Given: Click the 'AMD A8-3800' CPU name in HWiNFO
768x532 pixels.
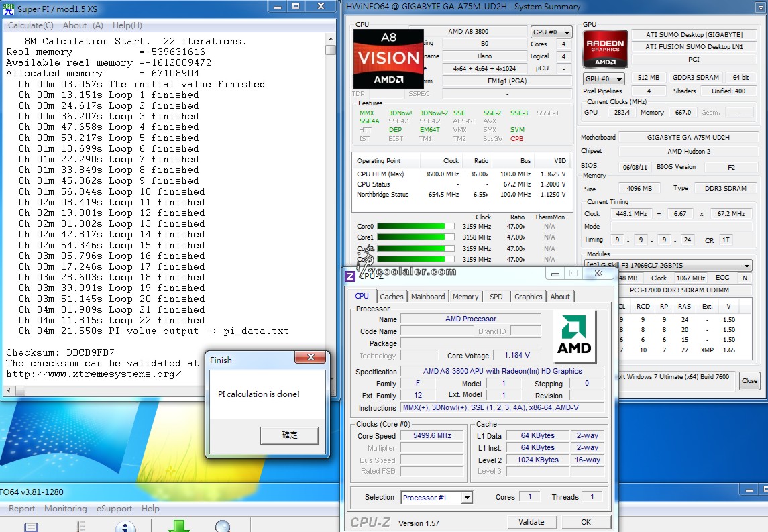Looking at the screenshot, I should (x=468, y=32).
